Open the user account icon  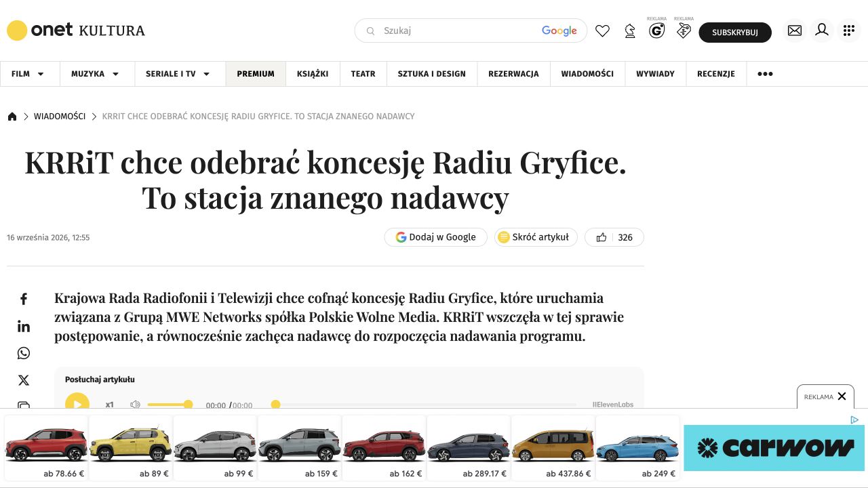click(822, 30)
